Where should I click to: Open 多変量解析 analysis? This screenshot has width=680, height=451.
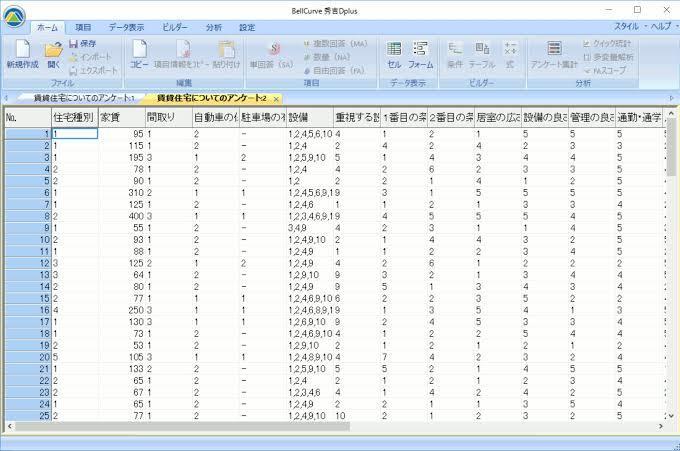608,57
